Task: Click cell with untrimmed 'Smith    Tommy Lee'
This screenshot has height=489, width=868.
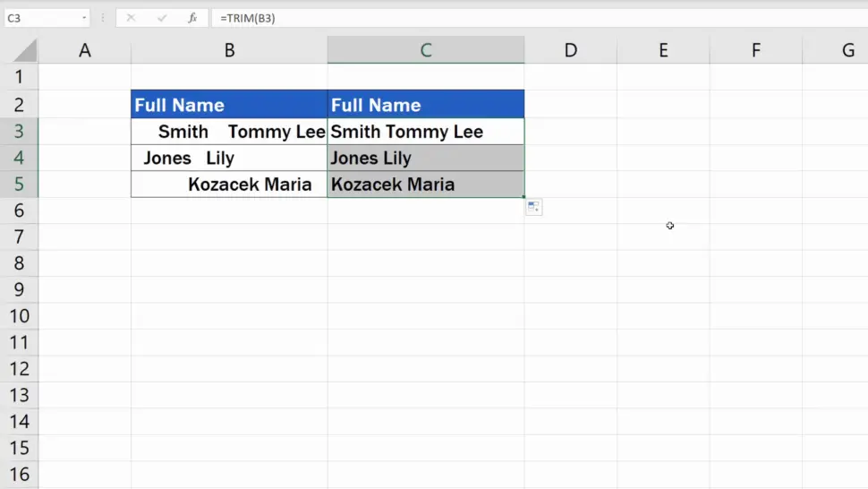Action: [229, 132]
